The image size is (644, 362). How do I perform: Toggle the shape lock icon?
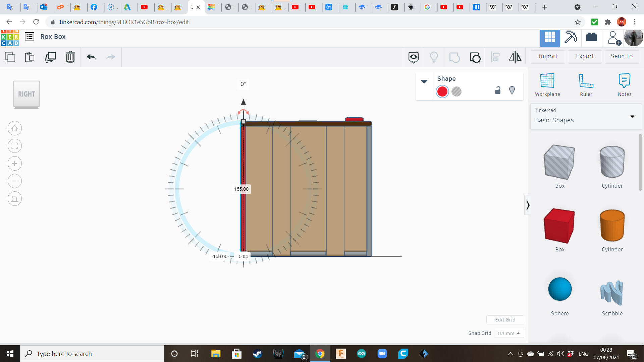pyautogui.click(x=498, y=90)
